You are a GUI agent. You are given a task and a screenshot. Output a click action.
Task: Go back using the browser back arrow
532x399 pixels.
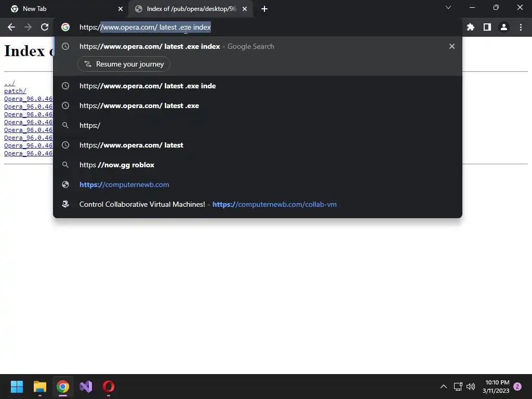point(11,27)
